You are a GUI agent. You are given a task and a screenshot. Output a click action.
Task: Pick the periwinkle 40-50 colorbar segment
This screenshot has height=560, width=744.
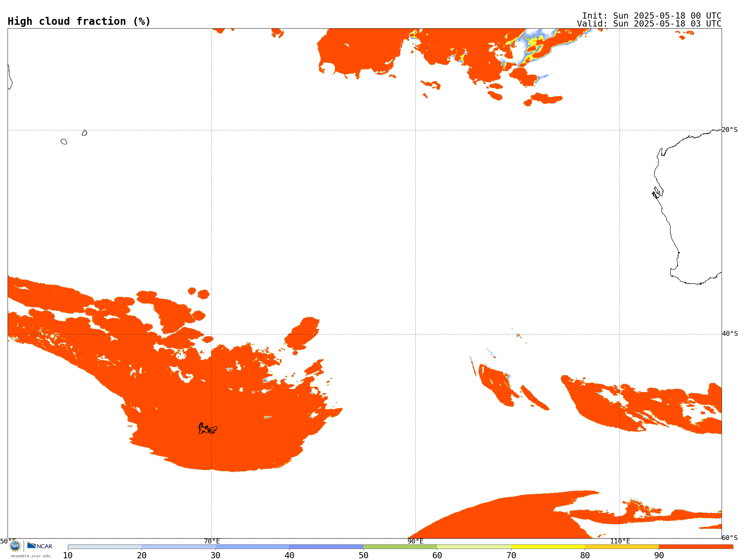[326, 547]
